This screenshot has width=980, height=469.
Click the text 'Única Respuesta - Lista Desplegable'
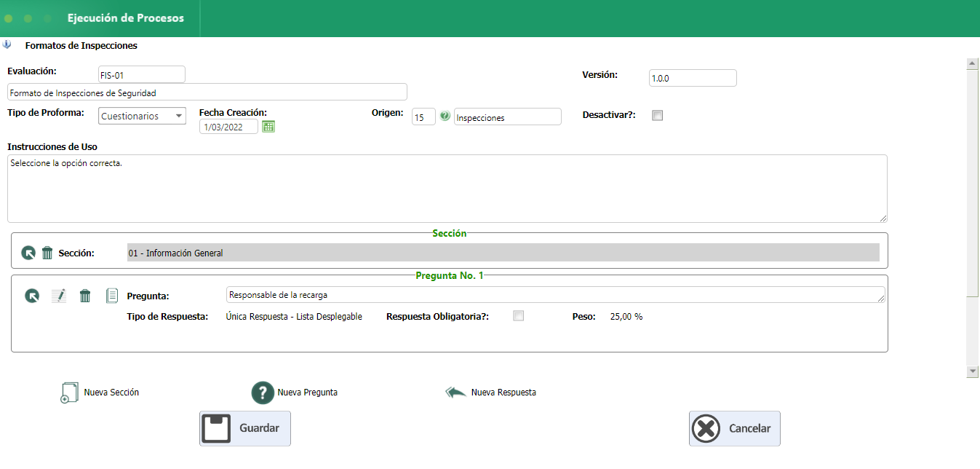click(295, 317)
